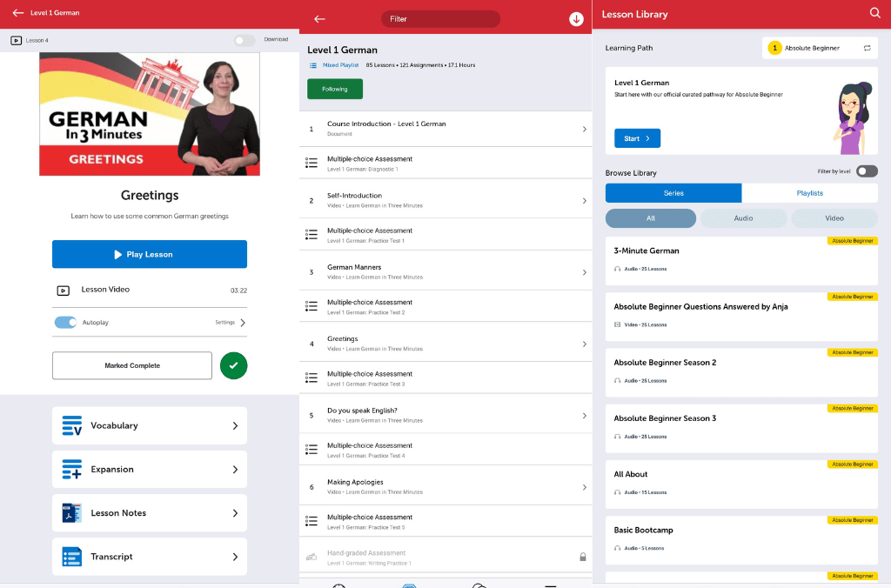The image size is (891, 588).
Task: Switch to the Playlists tab
Action: (x=809, y=193)
